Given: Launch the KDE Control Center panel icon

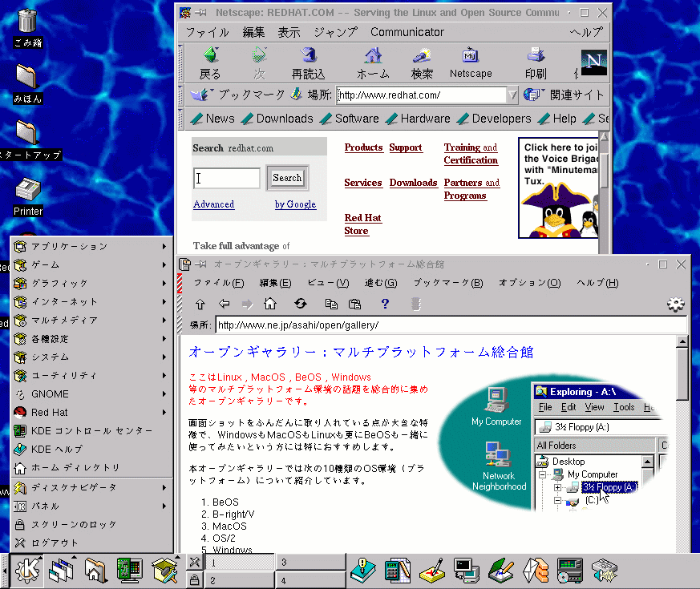Looking at the screenshot, I should click(x=129, y=571).
